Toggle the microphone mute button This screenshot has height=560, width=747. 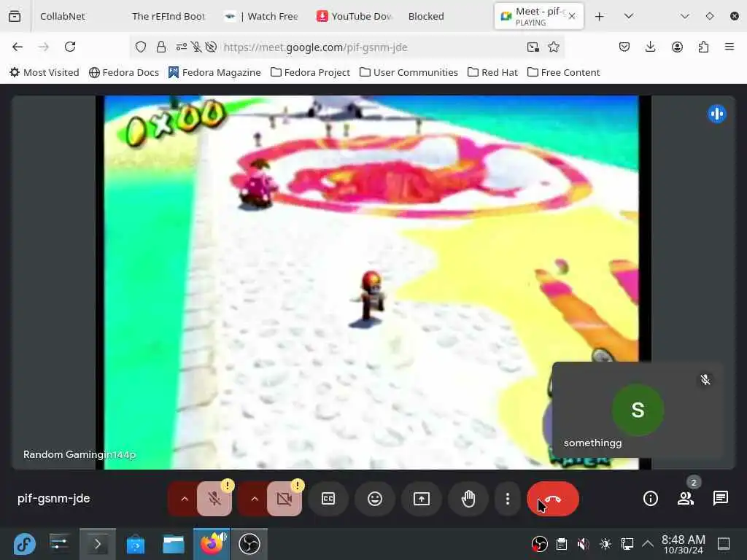point(214,499)
